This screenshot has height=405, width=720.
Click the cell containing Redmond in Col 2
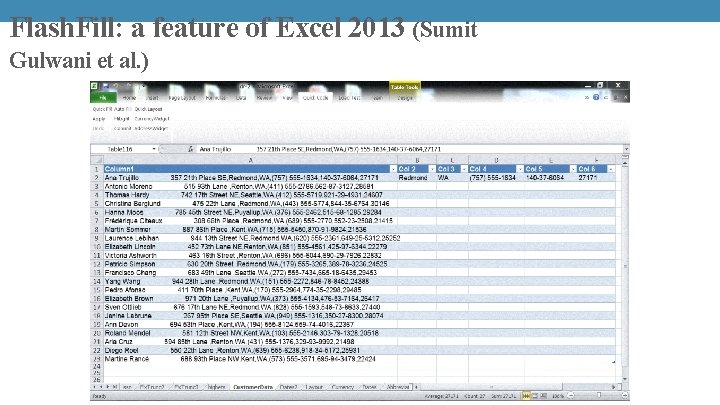pos(417,178)
